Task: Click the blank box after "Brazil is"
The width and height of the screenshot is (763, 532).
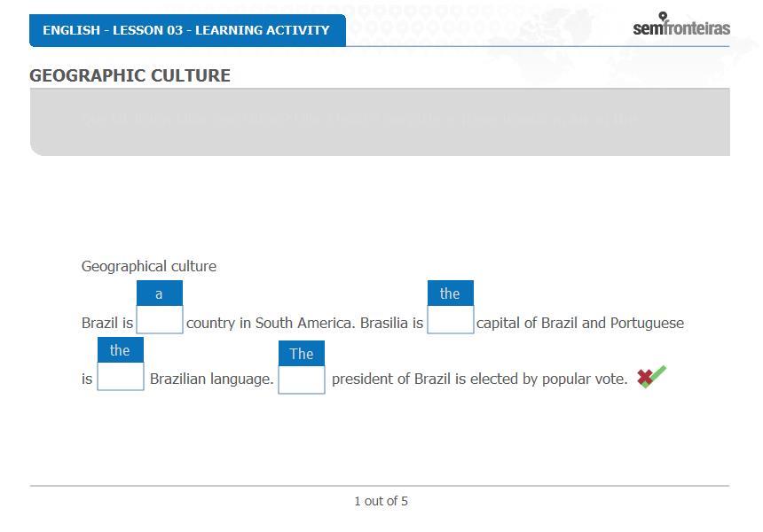Action: pyautogui.click(x=160, y=319)
